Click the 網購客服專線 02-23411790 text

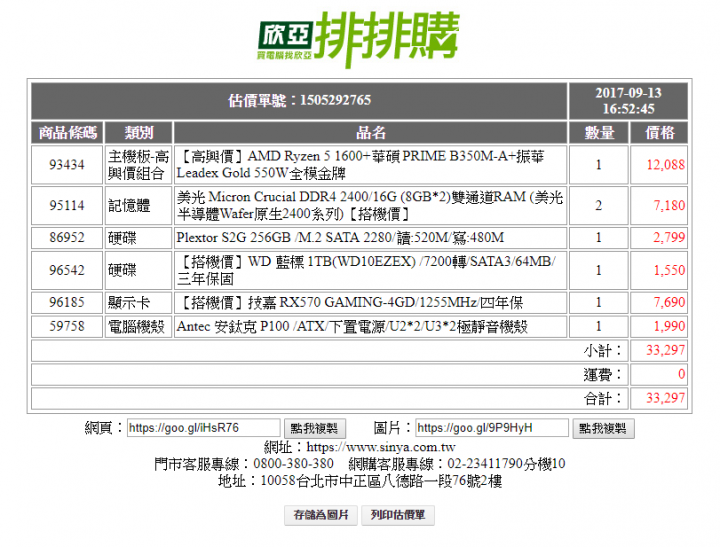[457, 464]
